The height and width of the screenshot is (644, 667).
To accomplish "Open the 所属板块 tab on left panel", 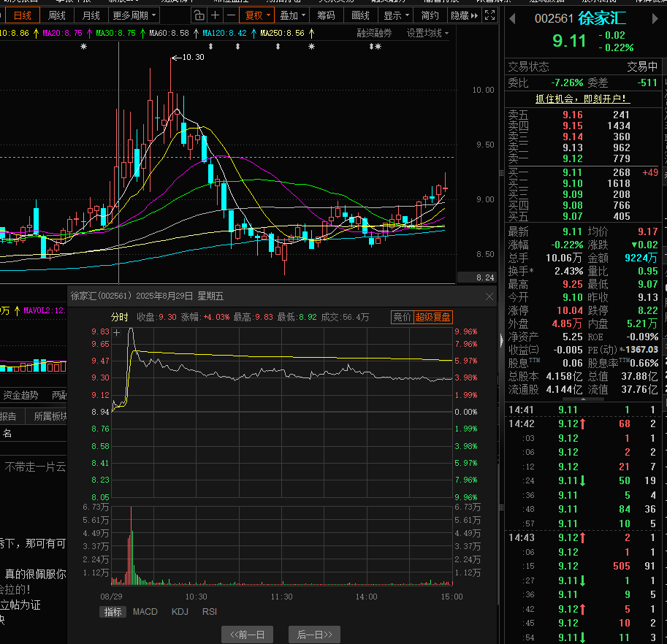I will click(50, 416).
